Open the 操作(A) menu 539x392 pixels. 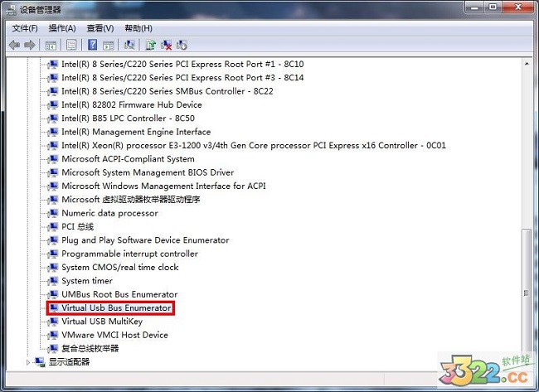(x=62, y=28)
